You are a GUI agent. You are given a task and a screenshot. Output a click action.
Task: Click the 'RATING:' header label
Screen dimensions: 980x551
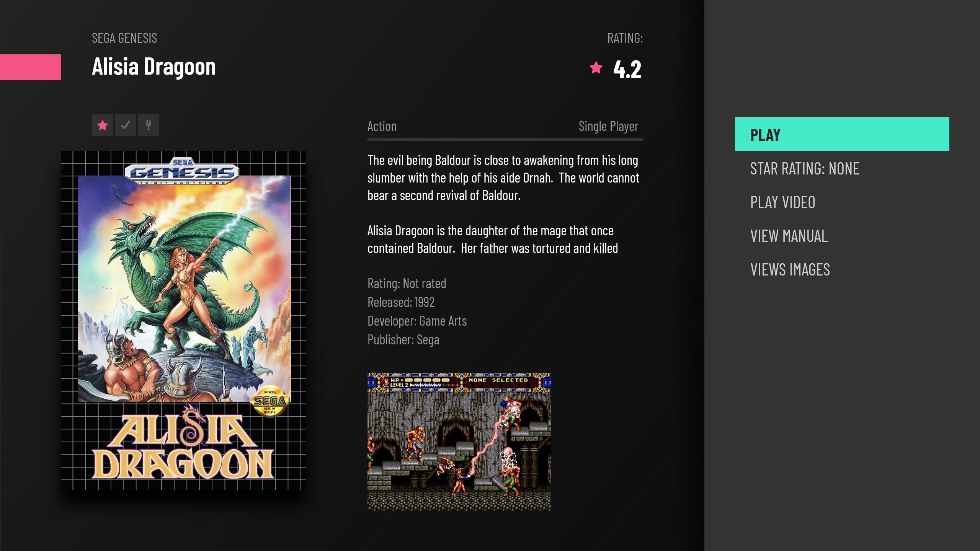[625, 38]
